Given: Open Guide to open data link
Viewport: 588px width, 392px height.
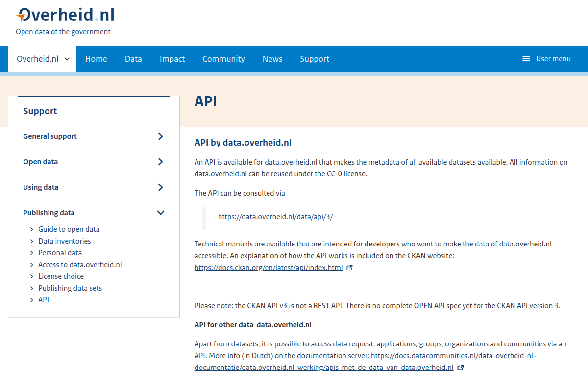Looking at the screenshot, I should 69,229.
